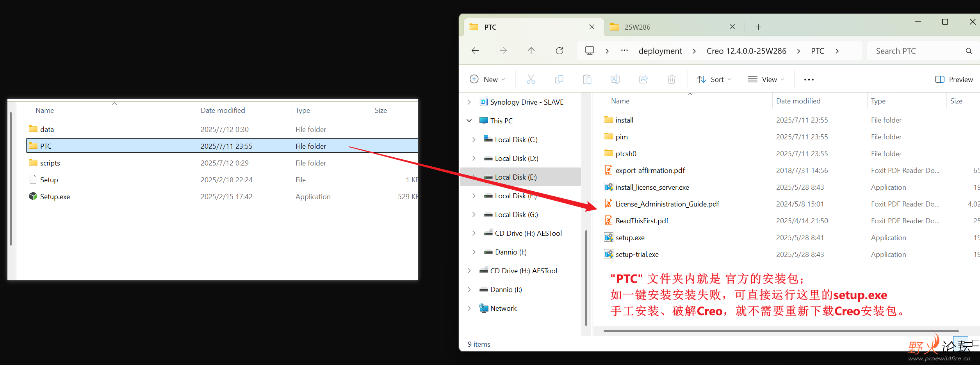
Task: Go back using the back arrow
Action: pos(475,51)
